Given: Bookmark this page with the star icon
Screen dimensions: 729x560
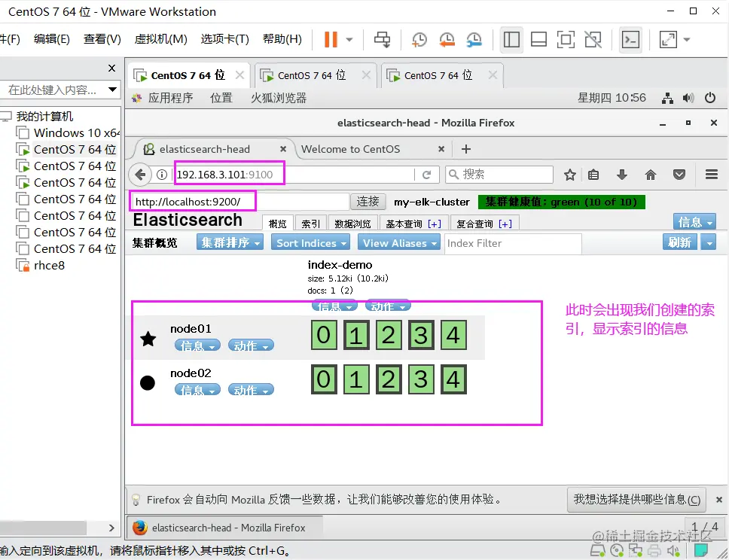Looking at the screenshot, I should click(x=569, y=175).
